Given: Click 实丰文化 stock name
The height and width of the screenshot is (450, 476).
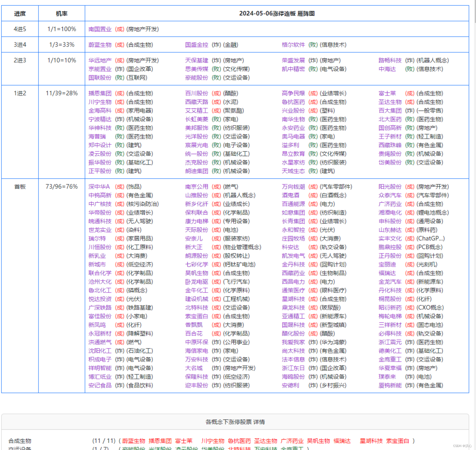Looking at the screenshot, I should 390,239.
